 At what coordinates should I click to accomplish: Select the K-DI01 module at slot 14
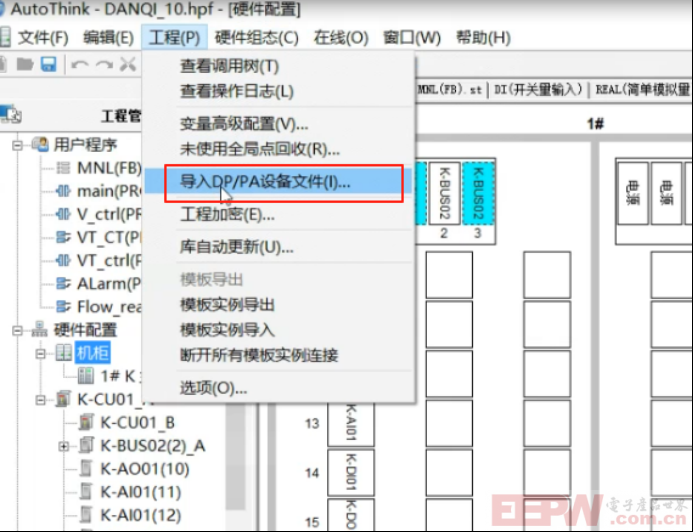[351, 472]
